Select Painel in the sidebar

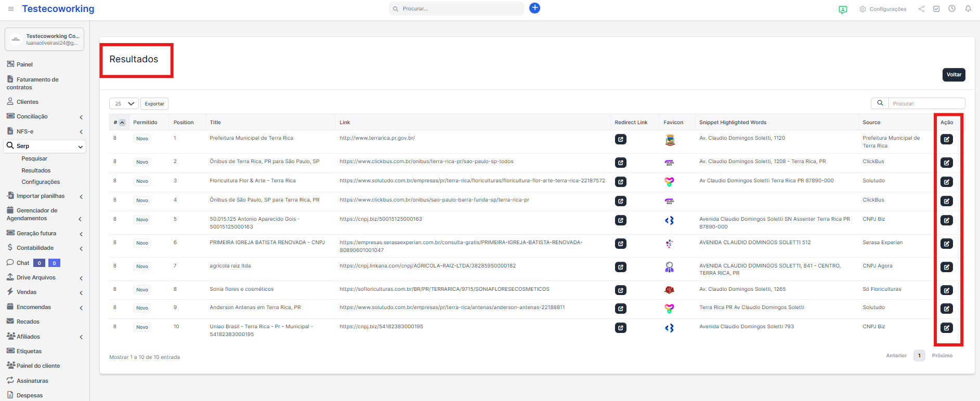[x=24, y=64]
